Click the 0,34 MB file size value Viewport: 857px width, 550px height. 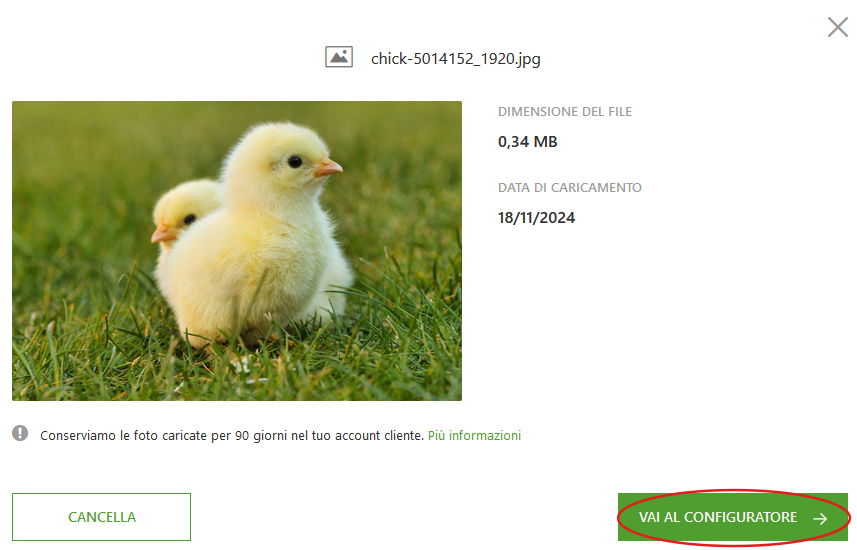point(527,142)
